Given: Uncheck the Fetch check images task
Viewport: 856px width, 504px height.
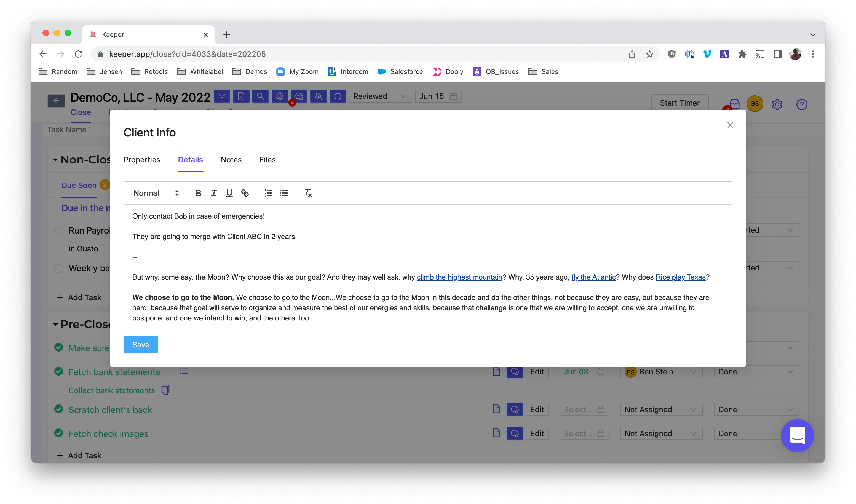Looking at the screenshot, I should (59, 433).
